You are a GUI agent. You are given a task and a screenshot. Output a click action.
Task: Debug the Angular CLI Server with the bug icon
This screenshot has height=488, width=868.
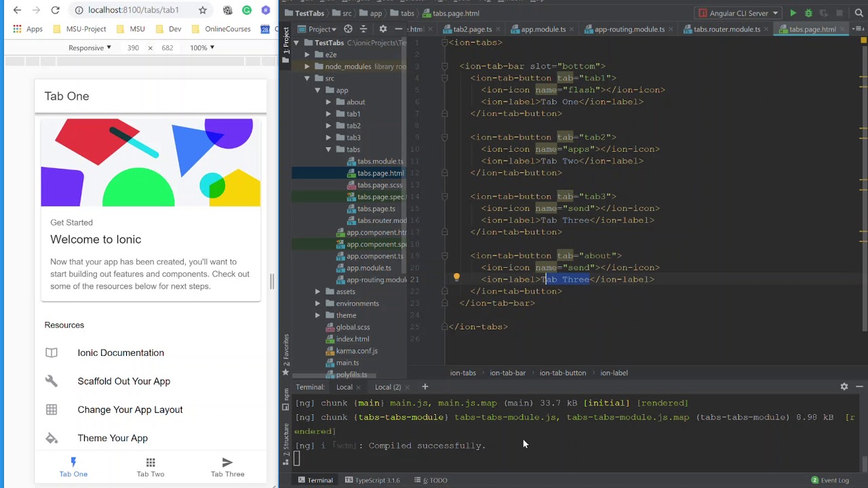808,13
